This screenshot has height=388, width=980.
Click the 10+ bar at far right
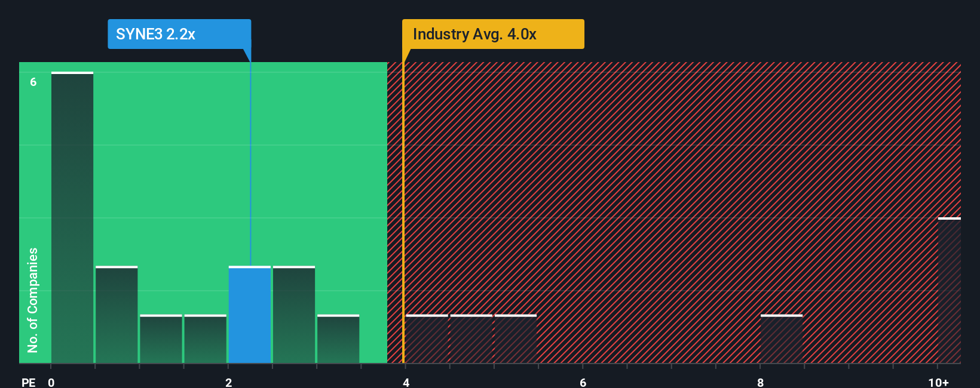950,290
